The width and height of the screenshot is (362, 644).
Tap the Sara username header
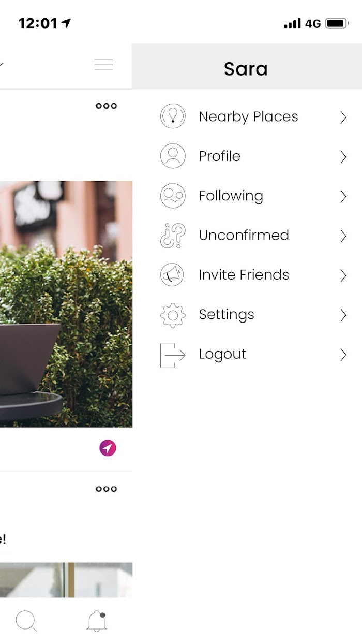(246, 69)
